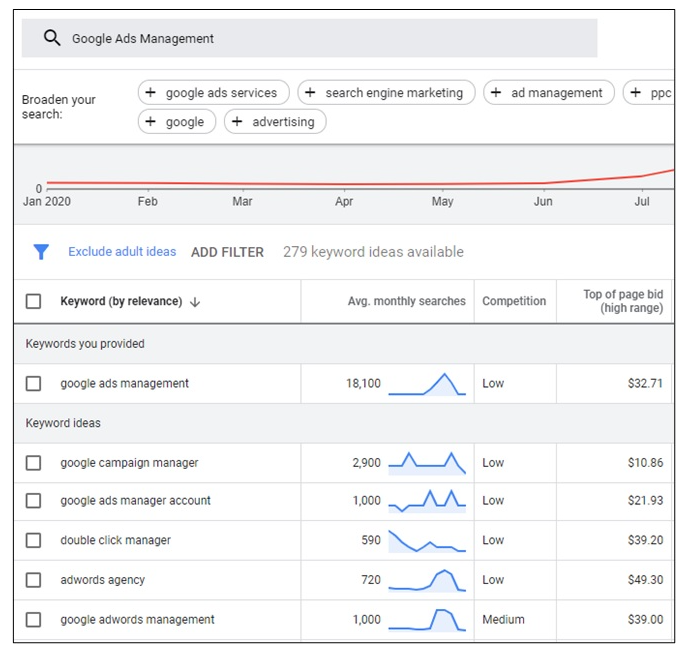The width and height of the screenshot is (683, 653).
Task: Add the google ads services suggestion
Action: click(213, 92)
